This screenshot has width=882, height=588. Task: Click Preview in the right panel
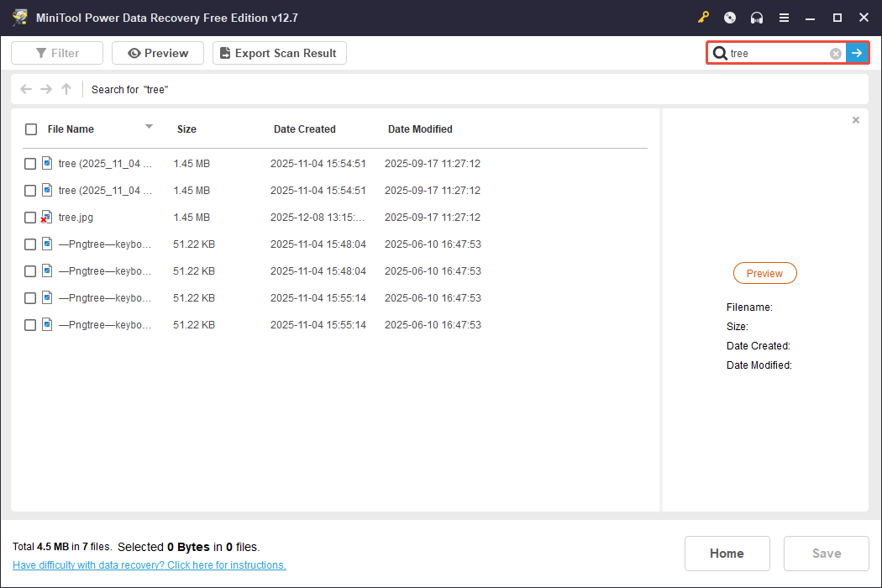click(764, 273)
